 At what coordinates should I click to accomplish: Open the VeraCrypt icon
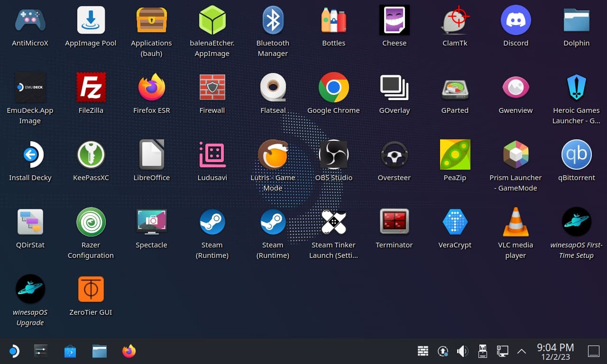click(x=455, y=222)
